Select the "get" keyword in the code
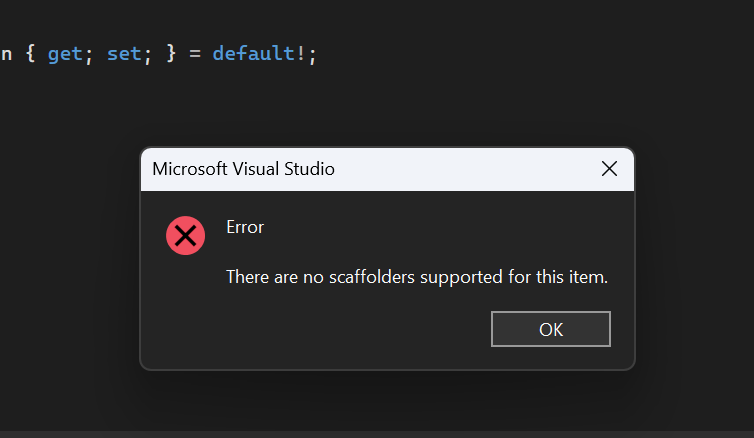The image size is (754, 438). 65,54
